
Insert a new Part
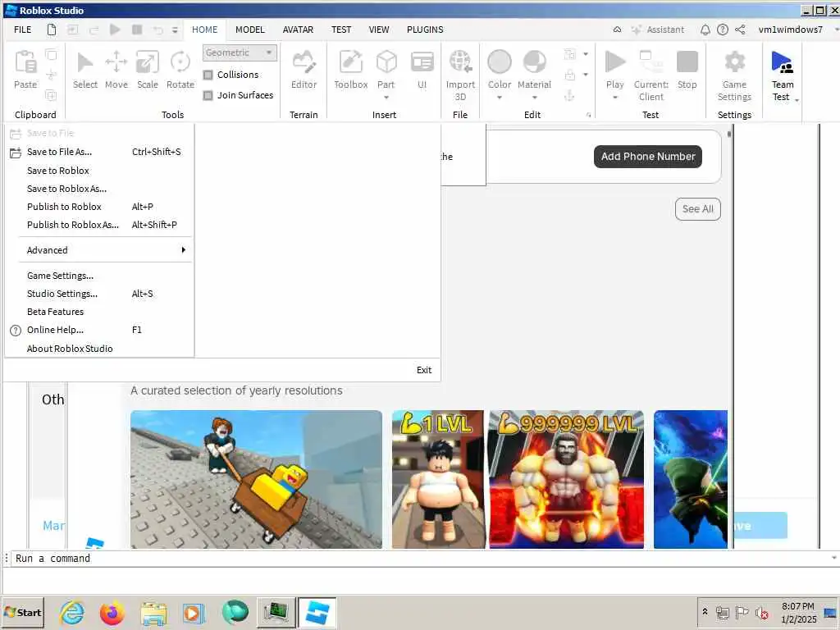point(386,62)
